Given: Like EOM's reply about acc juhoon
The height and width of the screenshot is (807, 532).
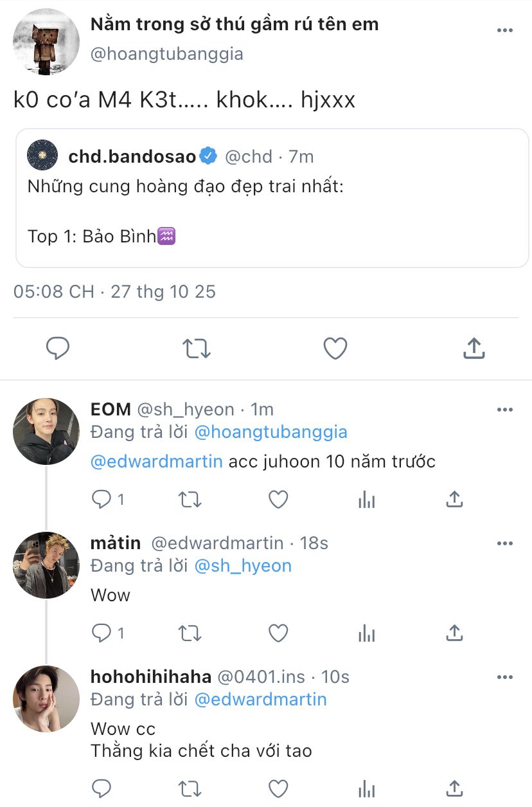Looking at the screenshot, I should pos(278,500).
